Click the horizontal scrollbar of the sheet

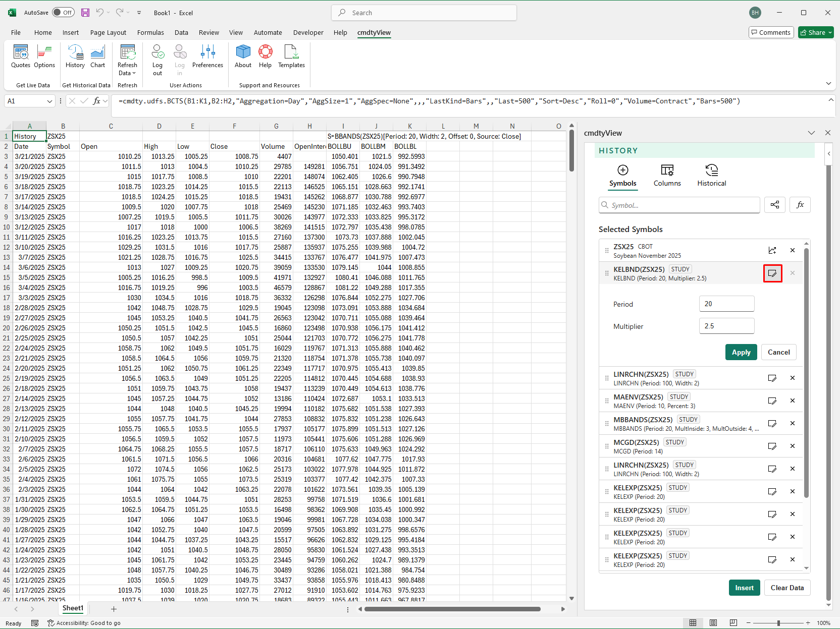point(452,609)
